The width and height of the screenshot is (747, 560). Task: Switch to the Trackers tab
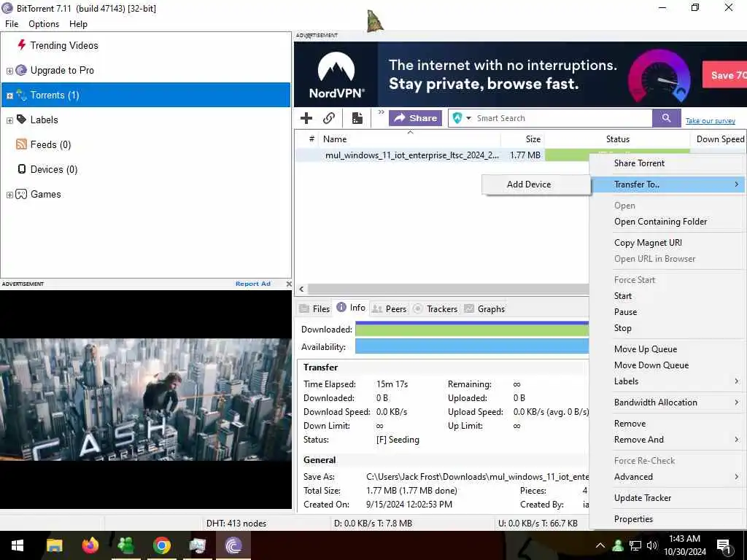tap(436, 308)
